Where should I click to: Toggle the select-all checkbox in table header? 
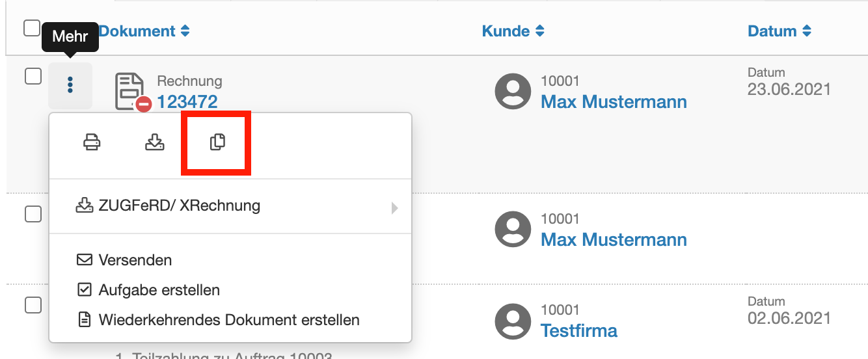coord(32,28)
